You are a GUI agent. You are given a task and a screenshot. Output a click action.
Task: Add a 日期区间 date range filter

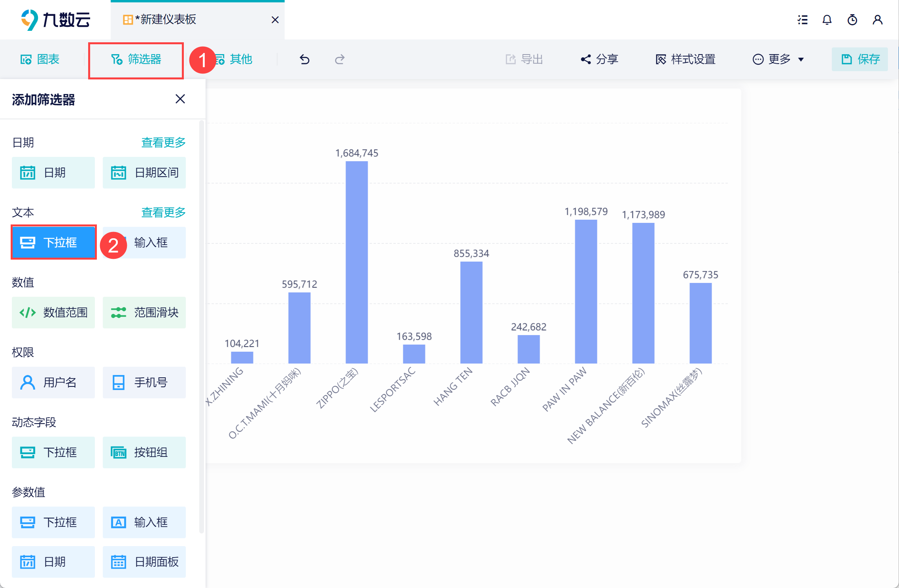[x=144, y=173]
